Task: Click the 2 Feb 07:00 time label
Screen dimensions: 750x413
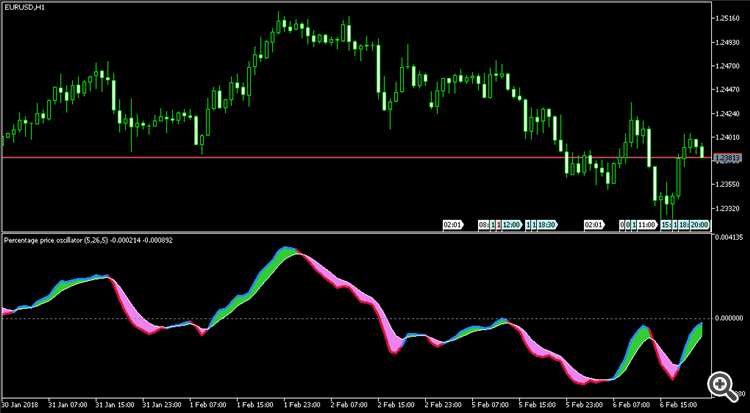Action: point(349,404)
